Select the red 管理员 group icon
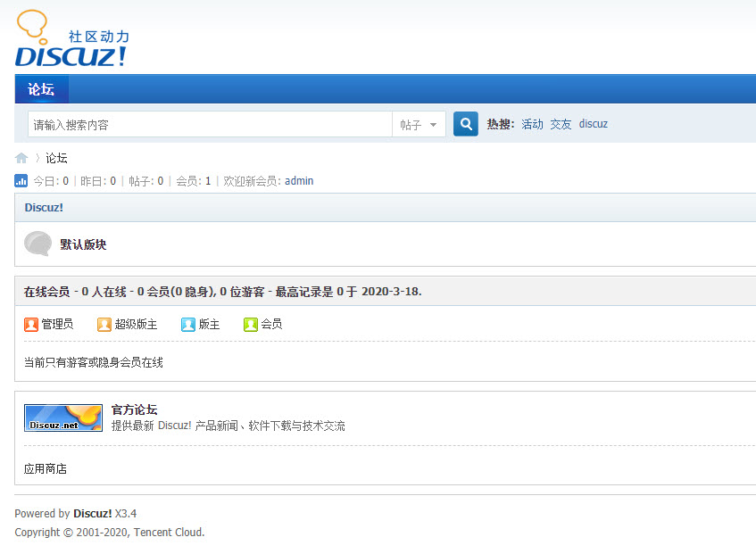 [x=28, y=324]
